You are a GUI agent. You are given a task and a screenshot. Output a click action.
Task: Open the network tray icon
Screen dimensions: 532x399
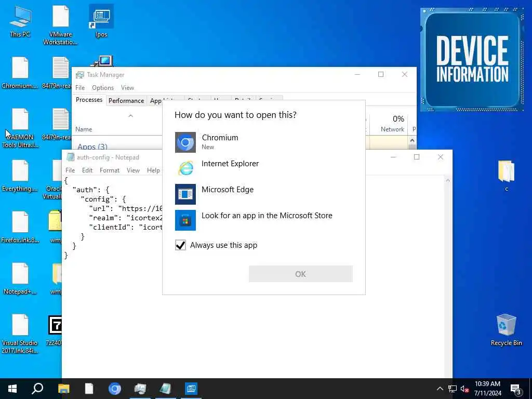453,389
